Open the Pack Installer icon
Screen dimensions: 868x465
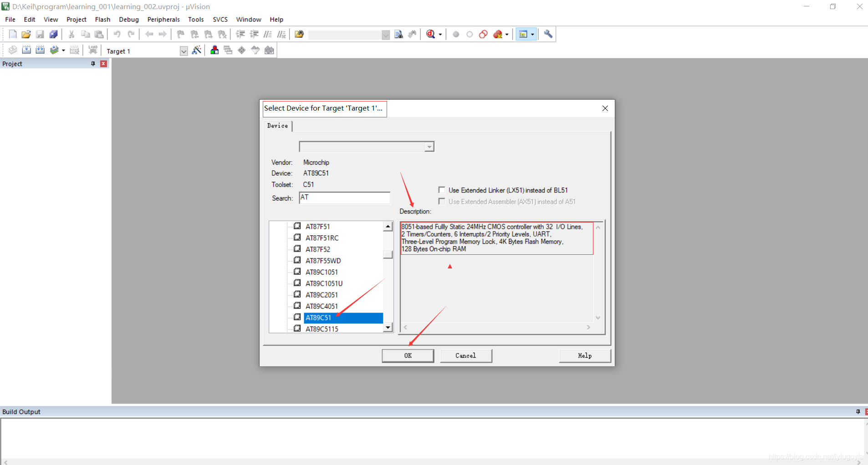click(x=269, y=50)
